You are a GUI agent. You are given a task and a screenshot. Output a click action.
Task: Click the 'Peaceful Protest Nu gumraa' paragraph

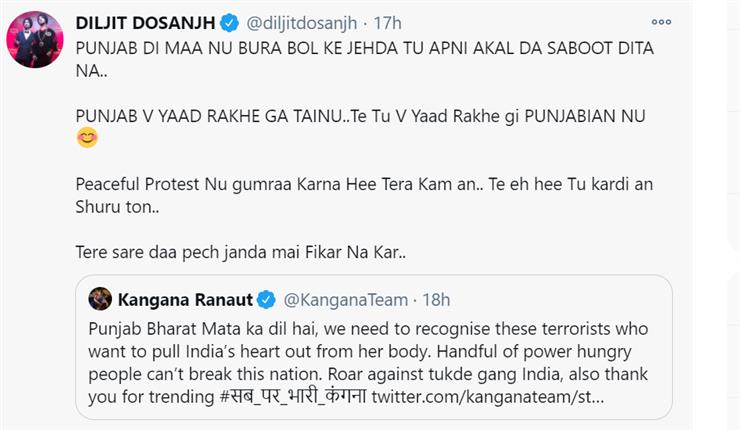pyautogui.click(x=364, y=195)
